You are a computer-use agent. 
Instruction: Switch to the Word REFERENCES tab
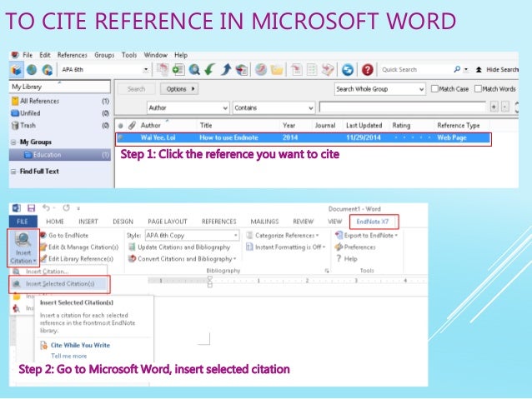tap(218, 222)
